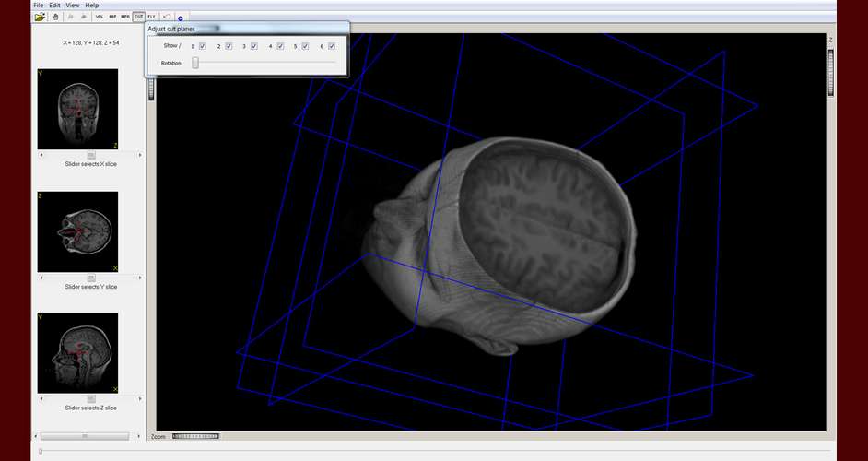Click right arrow of Y slice slider

[x=139, y=278]
